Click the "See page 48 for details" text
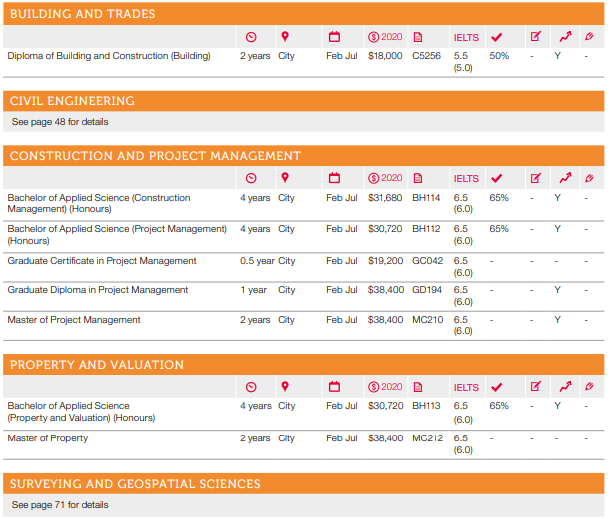The width and height of the screenshot is (611, 519). [60, 122]
